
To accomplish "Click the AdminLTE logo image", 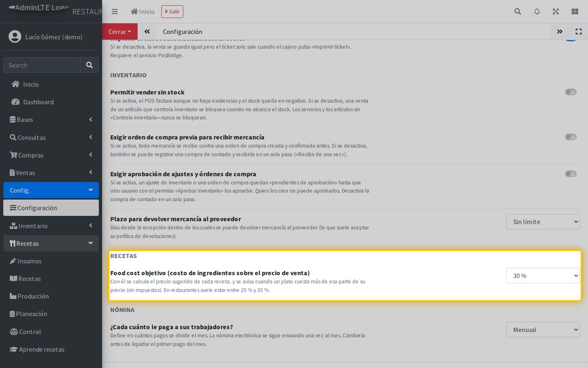I will [38, 8].
